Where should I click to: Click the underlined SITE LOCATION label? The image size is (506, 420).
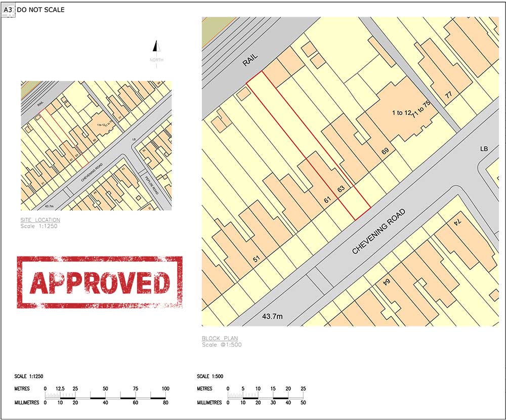pyautogui.click(x=40, y=220)
